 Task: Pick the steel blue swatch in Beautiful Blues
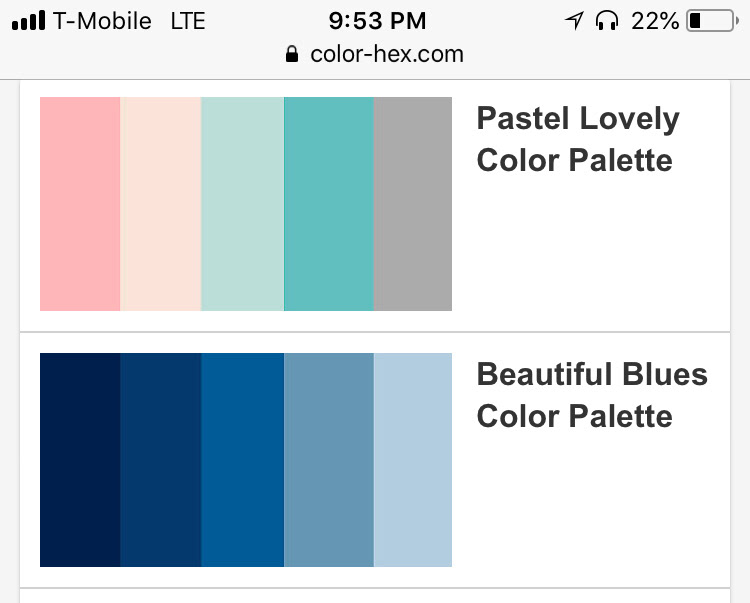(x=328, y=460)
